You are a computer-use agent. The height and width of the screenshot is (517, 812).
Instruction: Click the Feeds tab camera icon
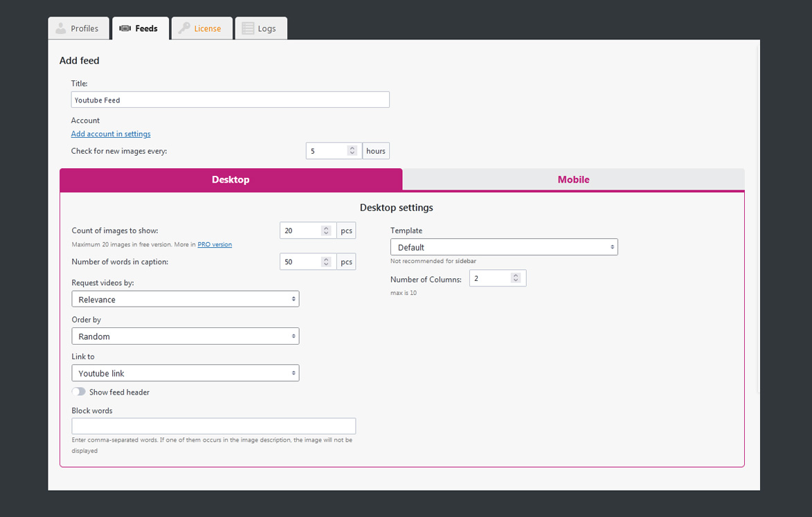tap(125, 28)
